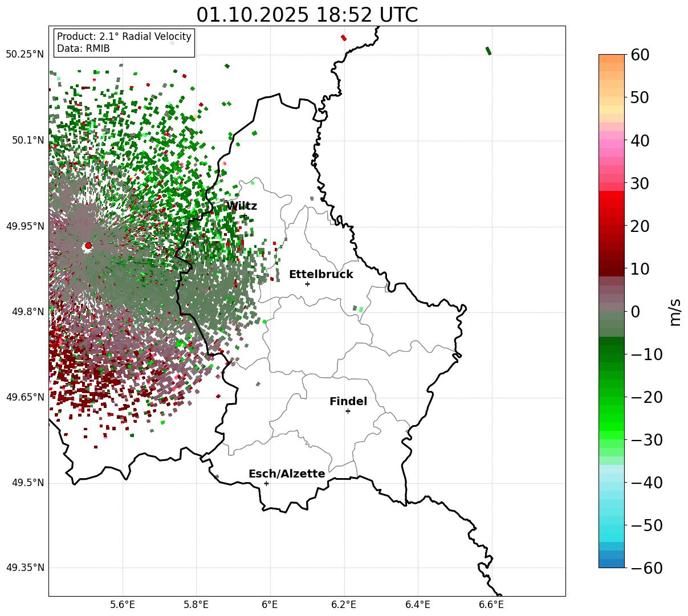688x616 pixels.
Task: Click the Wiltz city label
Action: [x=242, y=206]
